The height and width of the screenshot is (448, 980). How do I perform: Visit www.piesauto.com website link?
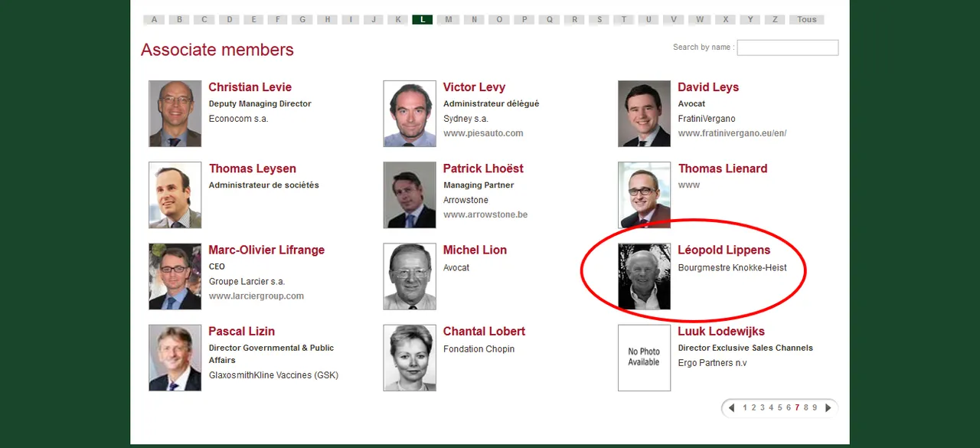(x=483, y=133)
